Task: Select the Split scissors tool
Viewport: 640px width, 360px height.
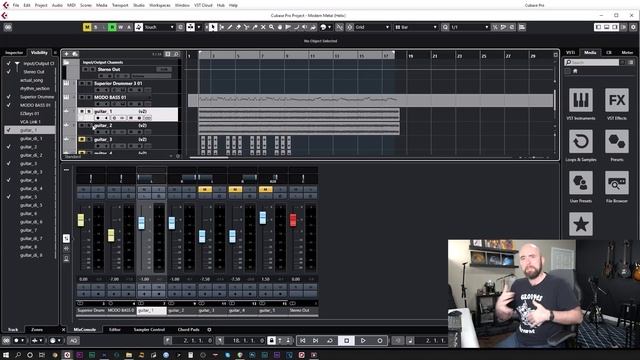Action: point(247,27)
